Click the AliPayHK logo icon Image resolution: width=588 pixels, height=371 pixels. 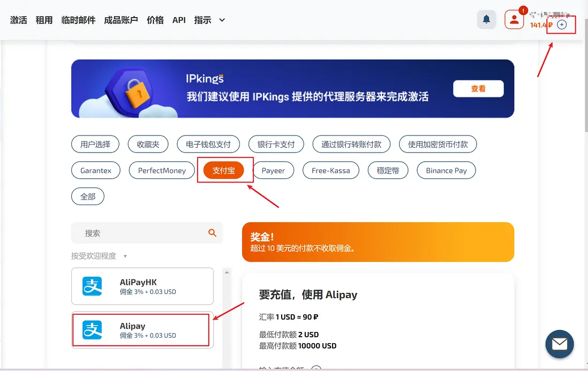click(92, 286)
